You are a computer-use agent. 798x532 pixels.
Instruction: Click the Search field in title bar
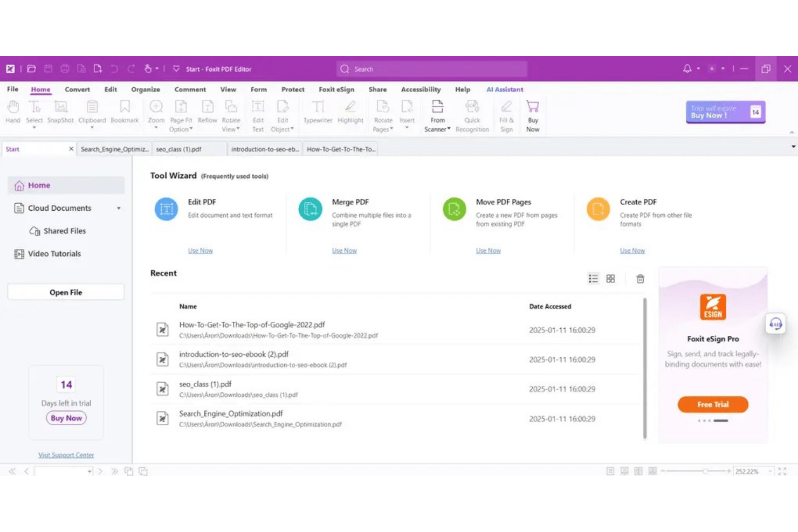[432, 69]
